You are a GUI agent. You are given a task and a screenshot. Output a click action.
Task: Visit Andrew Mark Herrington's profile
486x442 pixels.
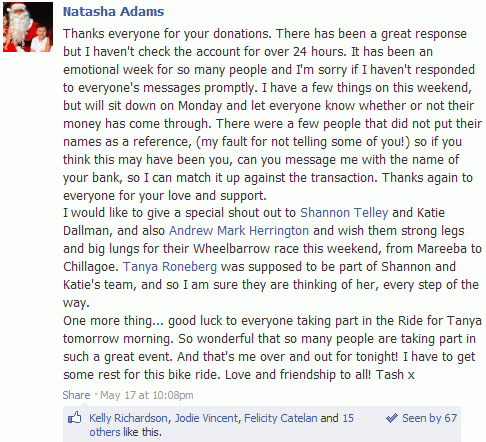click(x=239, y=231)
